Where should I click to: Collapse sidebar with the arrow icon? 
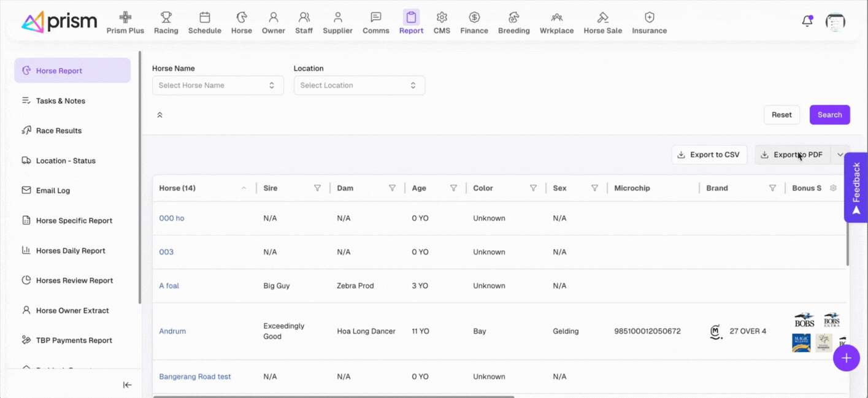pyautogui.click(x=127, y=385)
